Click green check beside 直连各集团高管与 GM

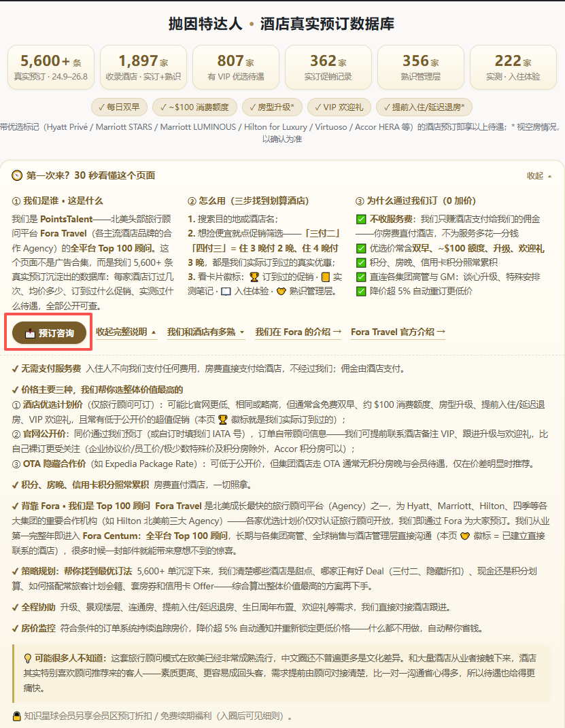point(361,277)
